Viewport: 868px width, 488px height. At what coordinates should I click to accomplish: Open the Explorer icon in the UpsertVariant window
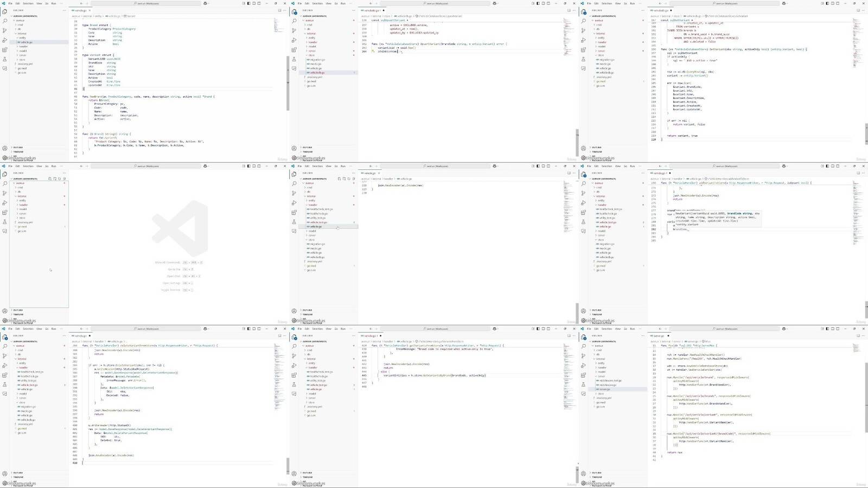click(x=294, y=11)
